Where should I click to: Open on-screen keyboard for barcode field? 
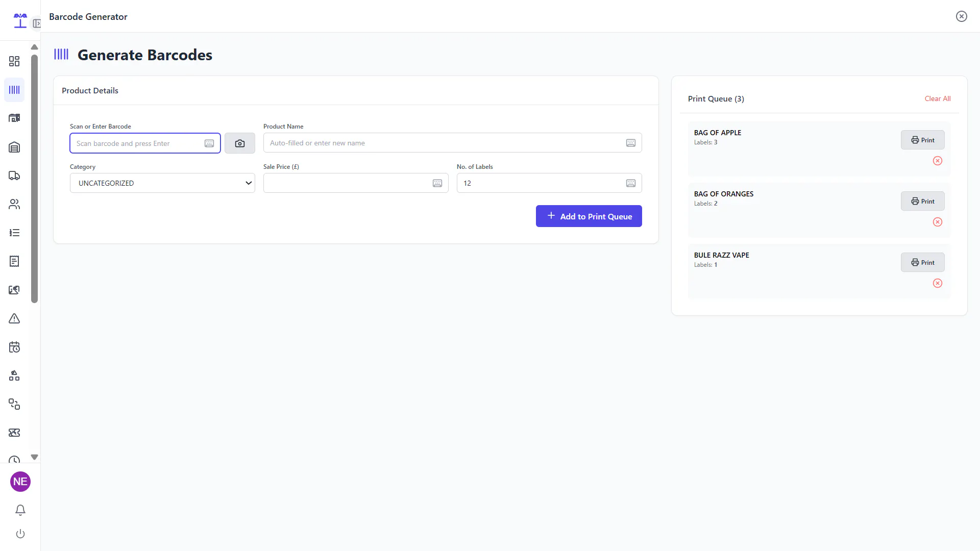[209, 143]
